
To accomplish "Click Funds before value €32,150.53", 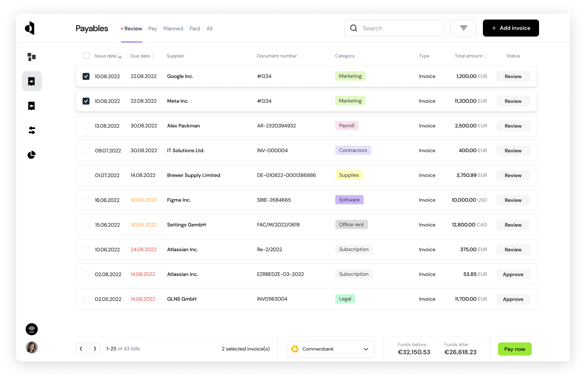I will (x=414, y=352).
